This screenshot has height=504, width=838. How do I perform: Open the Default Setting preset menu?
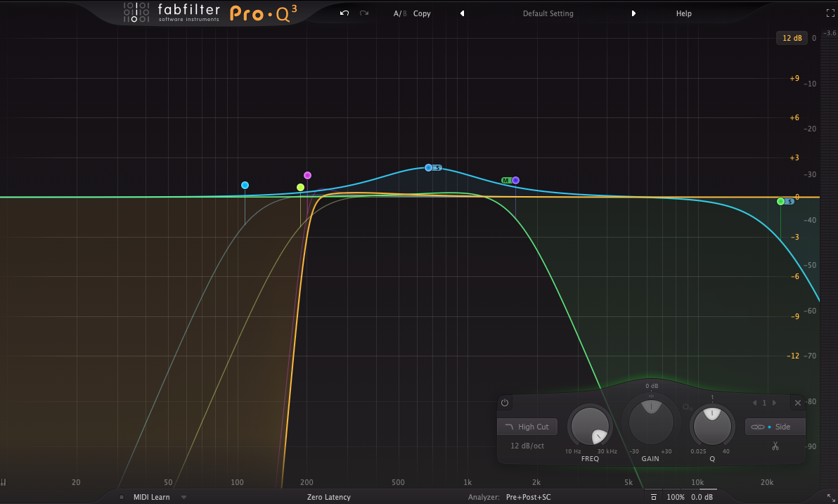548,13
